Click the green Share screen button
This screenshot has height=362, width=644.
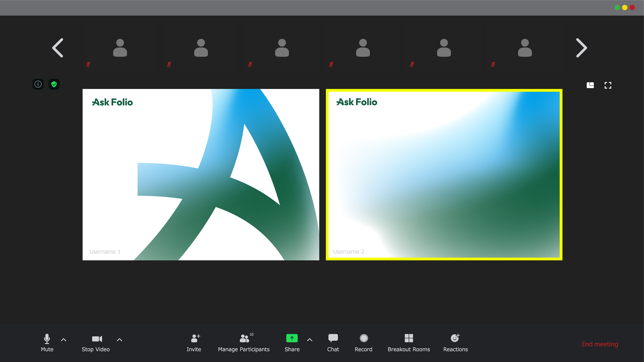coord(292,338)
